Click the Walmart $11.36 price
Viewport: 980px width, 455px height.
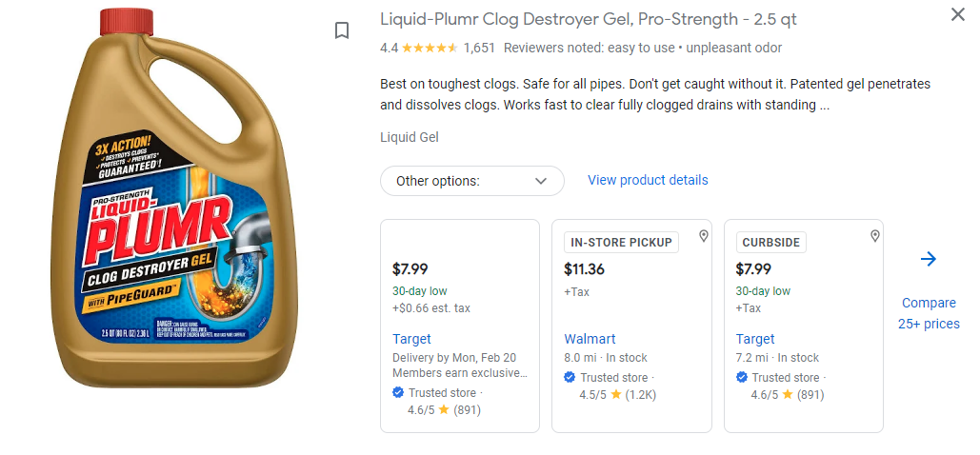click(584, 268)
